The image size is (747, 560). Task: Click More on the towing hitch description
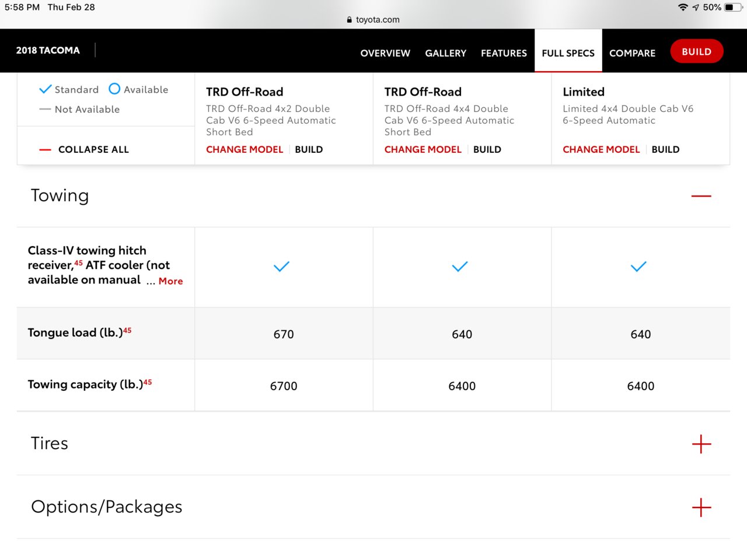pos(170,281)
